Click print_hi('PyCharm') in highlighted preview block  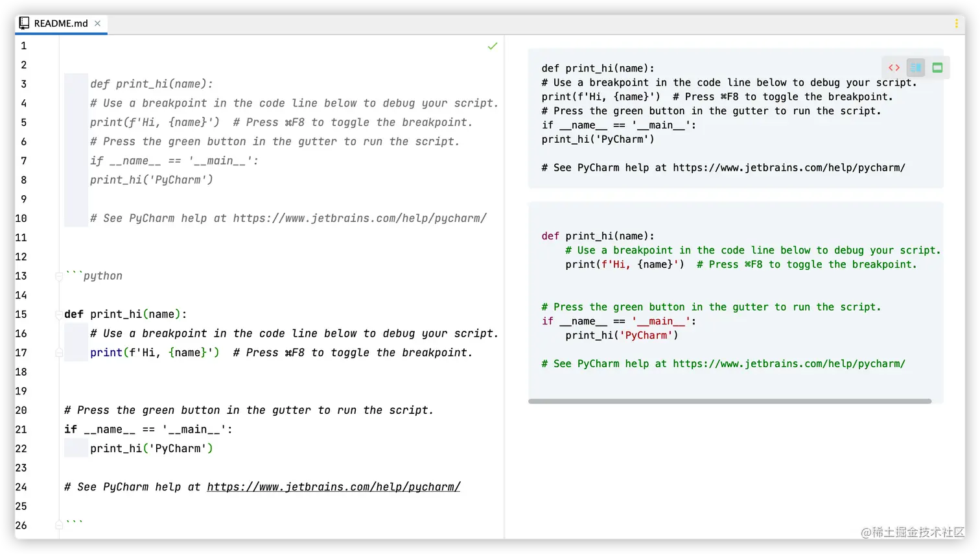[x=622, y=335]
